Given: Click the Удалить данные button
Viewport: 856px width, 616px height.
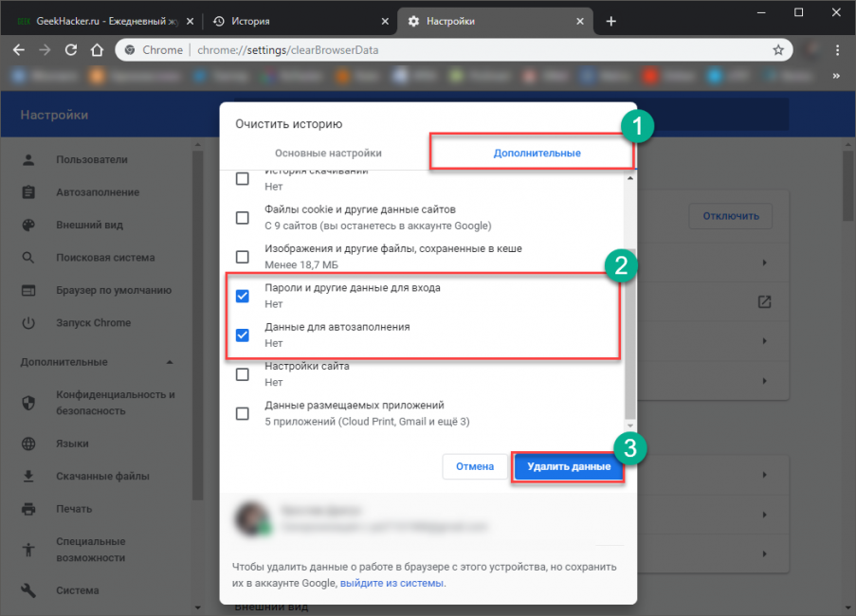Looking at the screenshot, I should pos(569,466).
